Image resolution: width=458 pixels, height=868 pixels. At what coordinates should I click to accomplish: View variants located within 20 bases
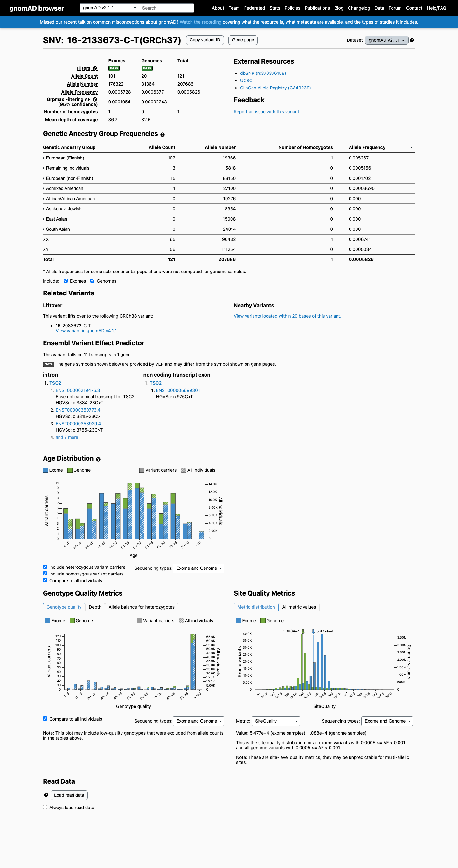point(287,316)
